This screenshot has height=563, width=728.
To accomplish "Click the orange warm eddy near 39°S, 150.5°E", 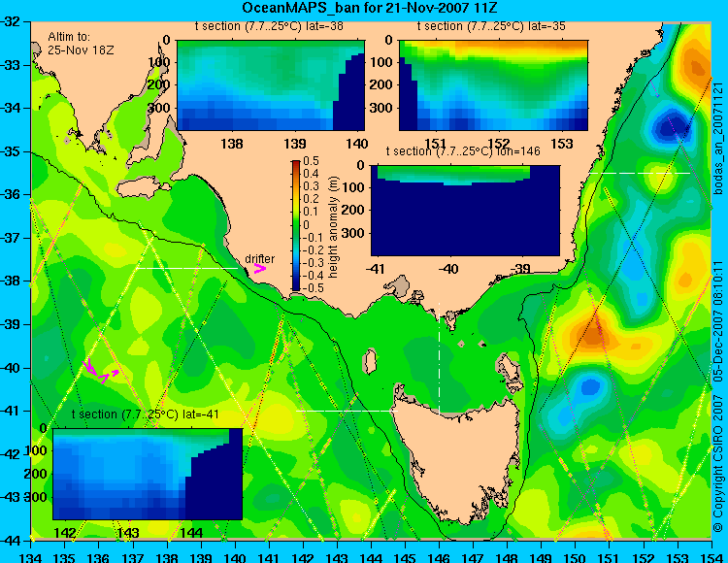I will [x=593, y=335].
